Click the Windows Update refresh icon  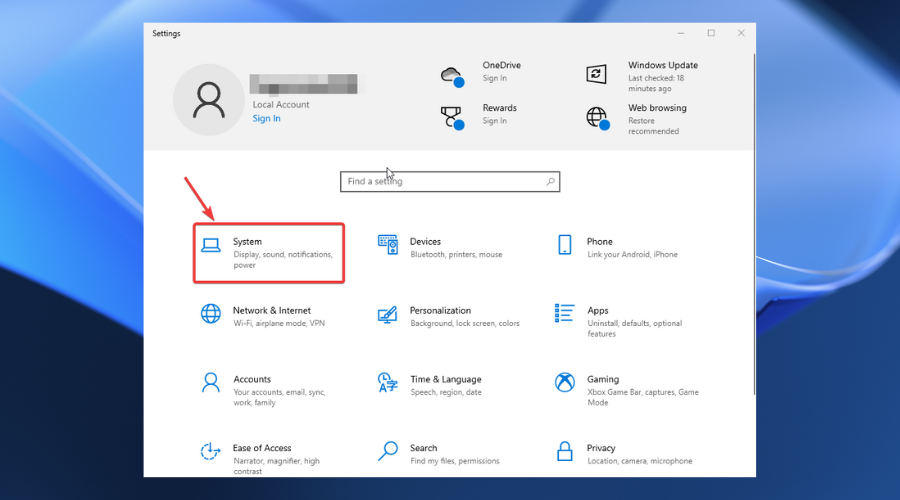coord(596,74)
